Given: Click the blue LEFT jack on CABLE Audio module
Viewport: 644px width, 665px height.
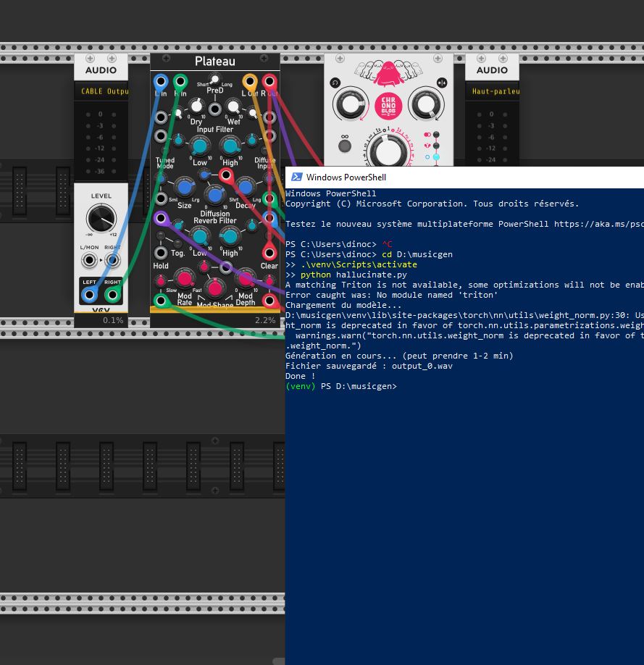Looking at the screenshot, I should [x=90, y=294].
